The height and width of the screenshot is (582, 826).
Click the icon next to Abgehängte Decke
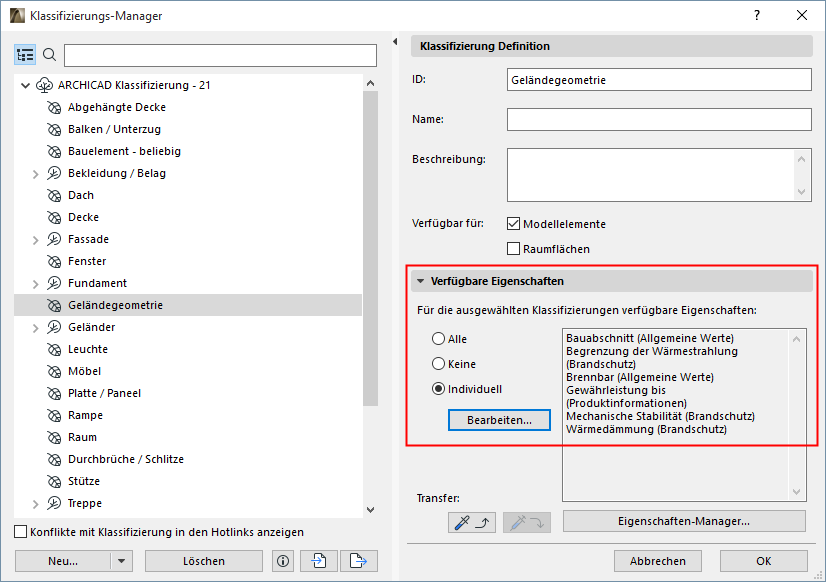(x=54, y=107)
